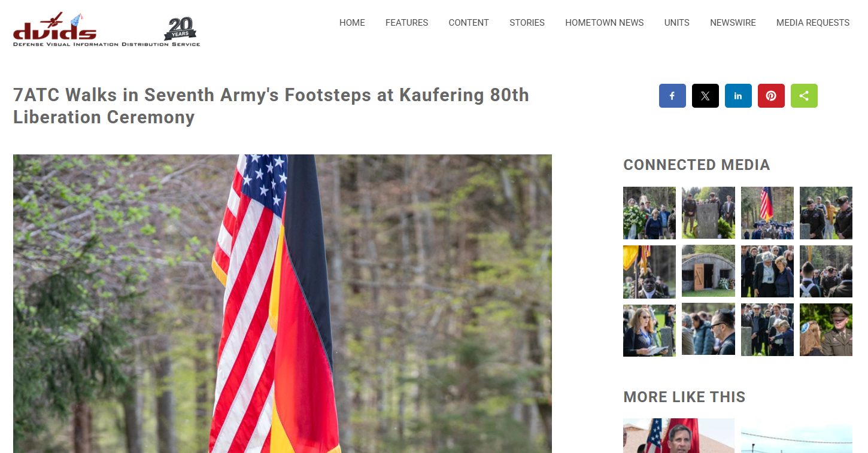This screenshot has width=868, height=453.
Task: Share on X via black icon
Action: pos(705,96)
